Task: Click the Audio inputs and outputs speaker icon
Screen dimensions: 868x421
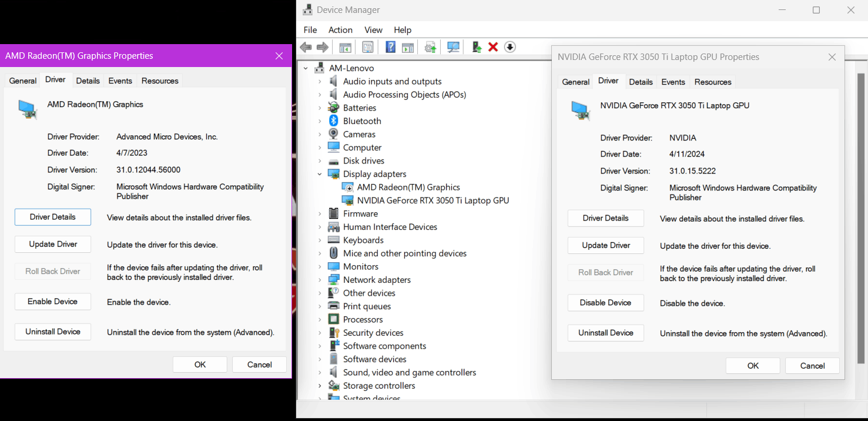Action: (x=333, y=81)
